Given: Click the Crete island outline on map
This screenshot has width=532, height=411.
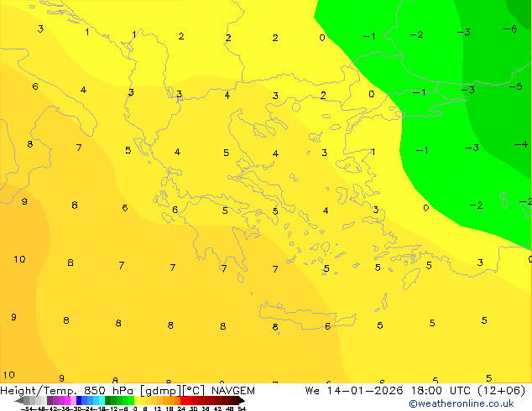Looking at the screenshot, I should pyautogui.click(x=307, y=315).
